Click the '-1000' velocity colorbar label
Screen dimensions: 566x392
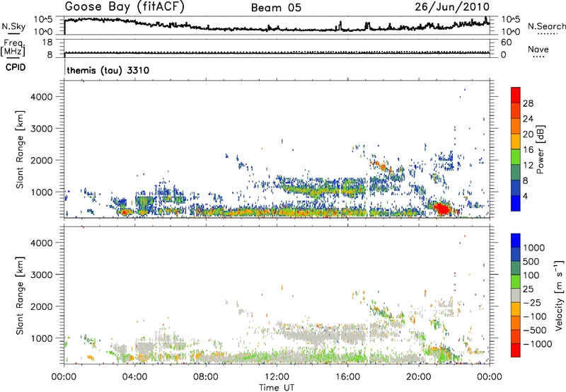point(538,344)
